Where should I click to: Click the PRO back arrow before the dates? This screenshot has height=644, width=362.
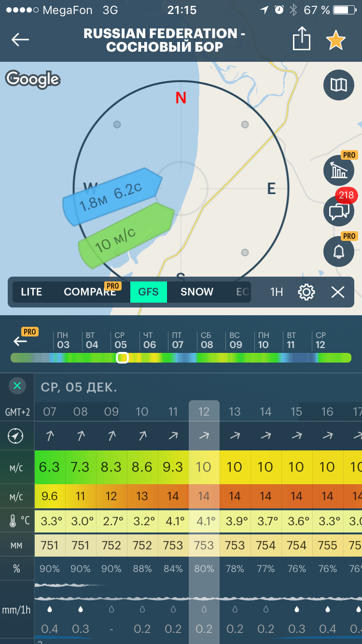[20, 341]
